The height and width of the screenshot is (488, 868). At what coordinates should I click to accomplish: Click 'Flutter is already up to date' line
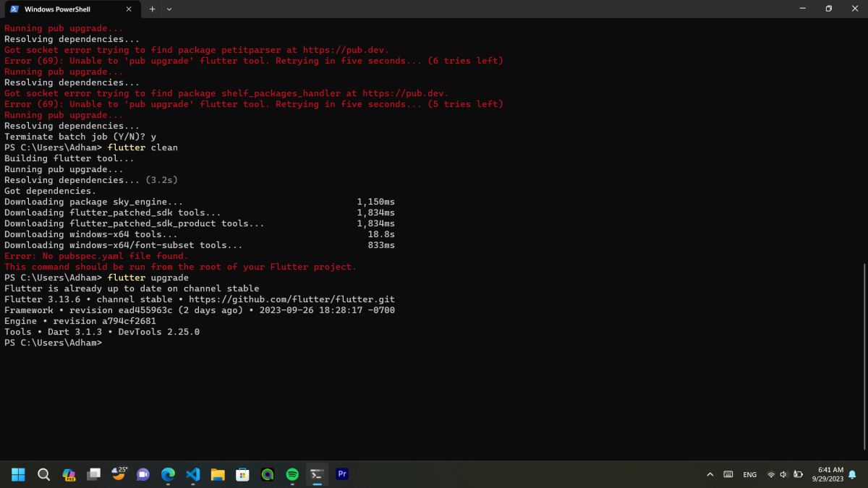click(x=132, y=288)
